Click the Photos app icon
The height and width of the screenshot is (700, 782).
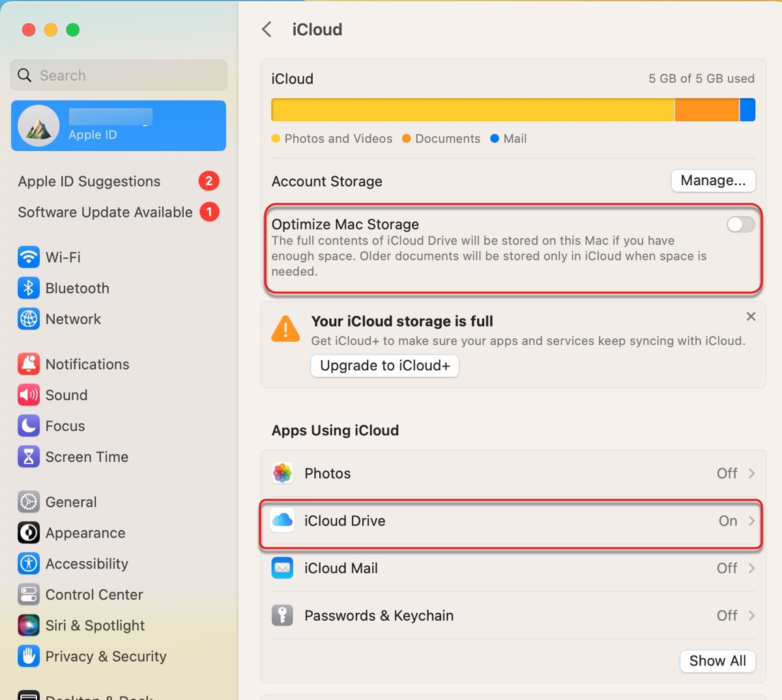[282, 473]
